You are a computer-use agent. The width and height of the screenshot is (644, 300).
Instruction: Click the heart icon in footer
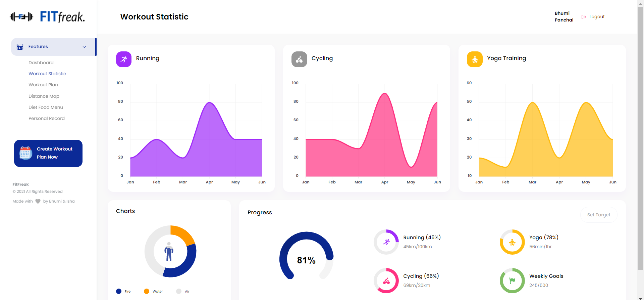pos(38,201)
